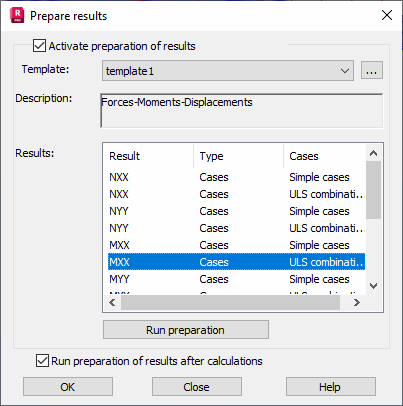Toggle Activate preparation of results checkbox

39,46
